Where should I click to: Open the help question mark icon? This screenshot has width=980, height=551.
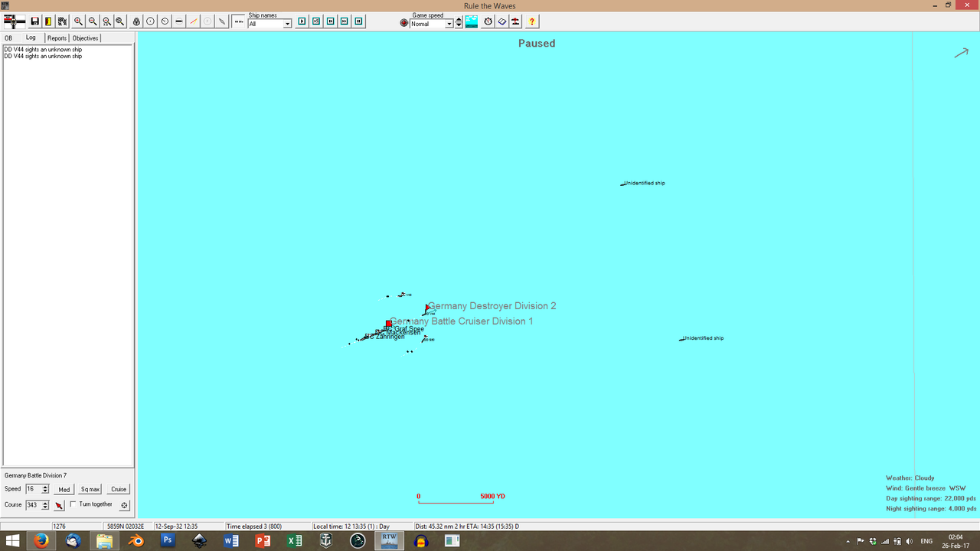click(x=531, y=21)
